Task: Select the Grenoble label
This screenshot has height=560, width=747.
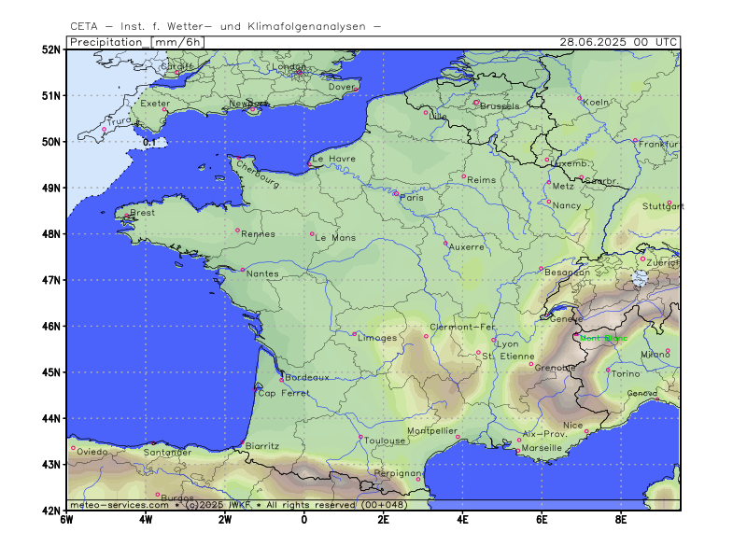Action: [555, 368]
